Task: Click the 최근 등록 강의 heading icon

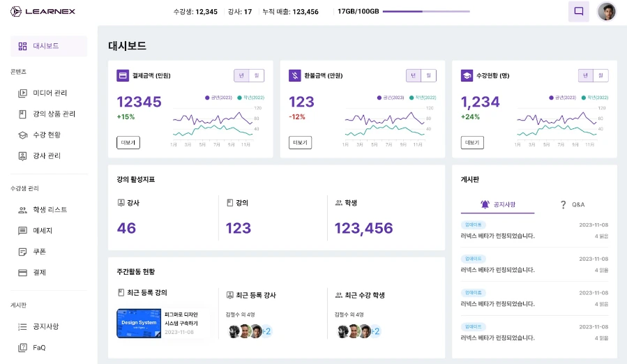Action: click(x=121, y=292)
